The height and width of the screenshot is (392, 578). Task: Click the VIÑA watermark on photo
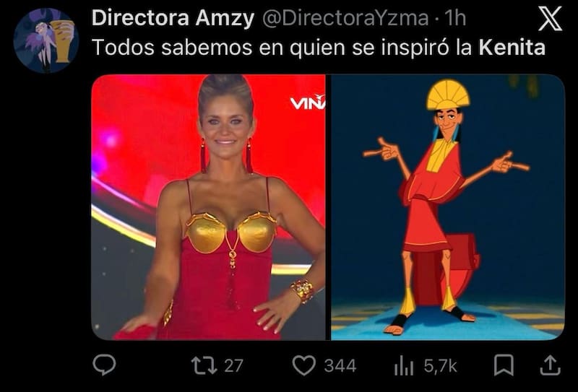pos(308,103)
